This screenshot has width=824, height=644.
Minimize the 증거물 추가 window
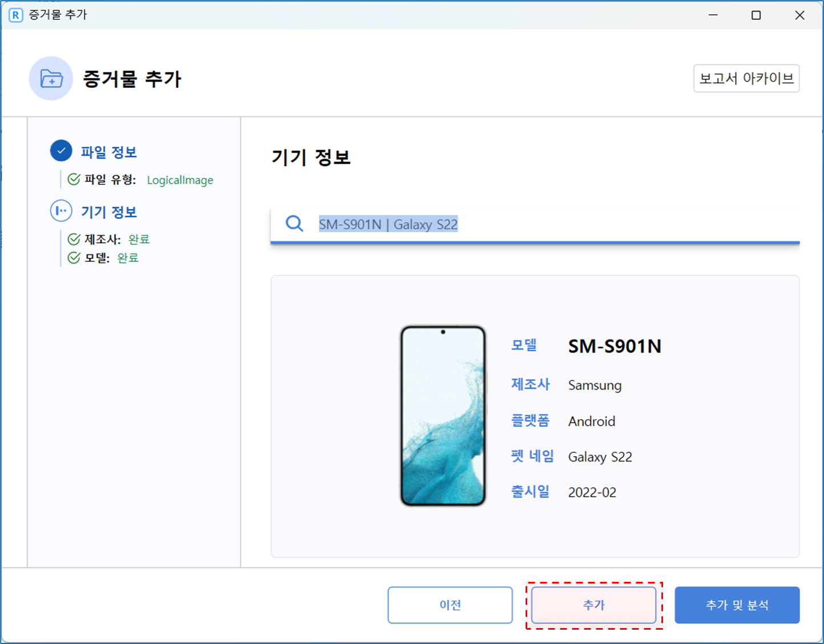pyautogui.click(x=713, y=15)
